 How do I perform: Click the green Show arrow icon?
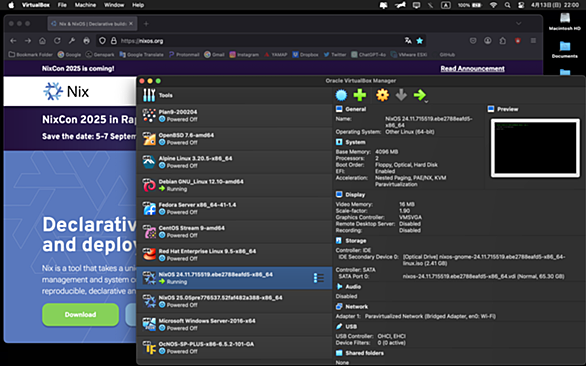point(419,95)
